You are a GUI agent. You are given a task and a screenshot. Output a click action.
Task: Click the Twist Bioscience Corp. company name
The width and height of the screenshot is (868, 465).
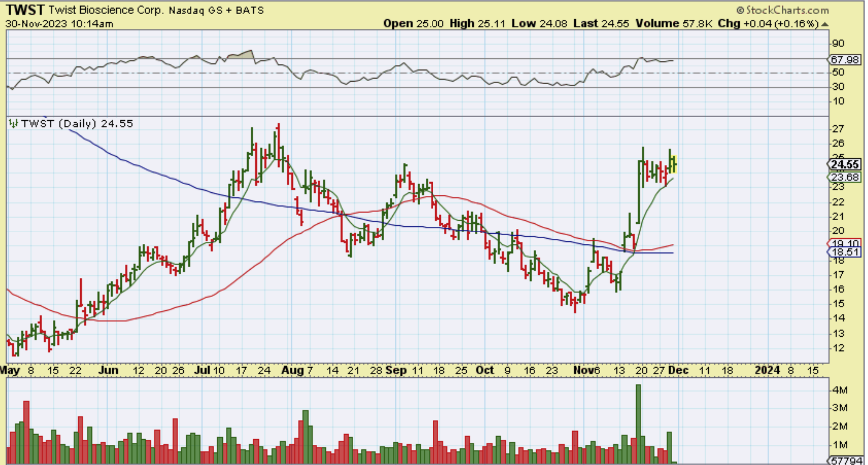(106, 10)
